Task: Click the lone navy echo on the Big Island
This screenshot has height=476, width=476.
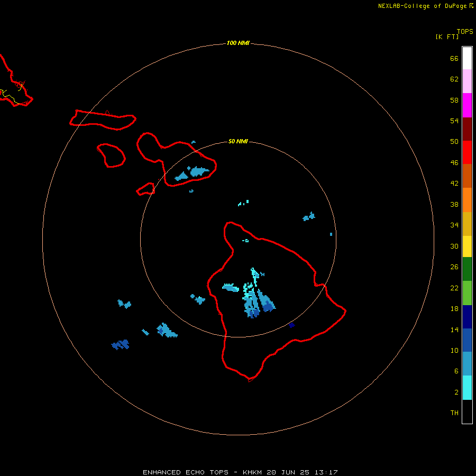Action: 291,325
